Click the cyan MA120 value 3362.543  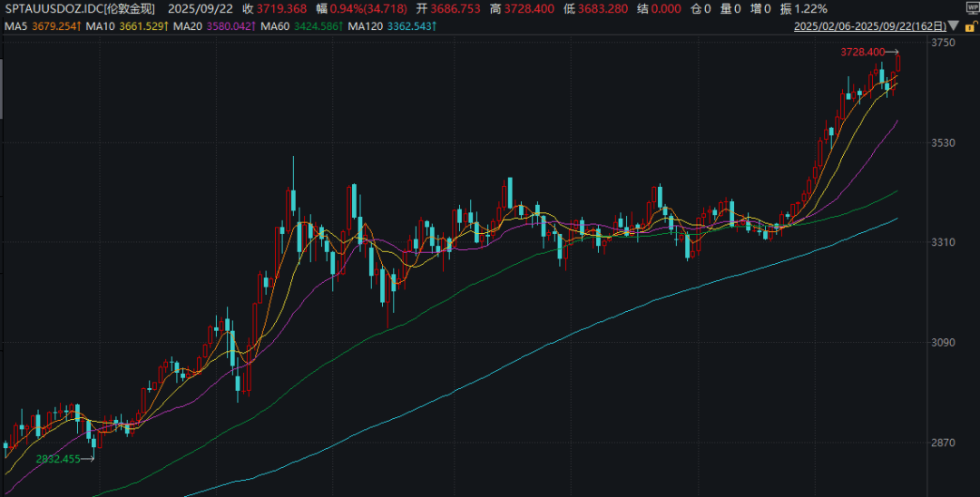(x=410, y=27)
